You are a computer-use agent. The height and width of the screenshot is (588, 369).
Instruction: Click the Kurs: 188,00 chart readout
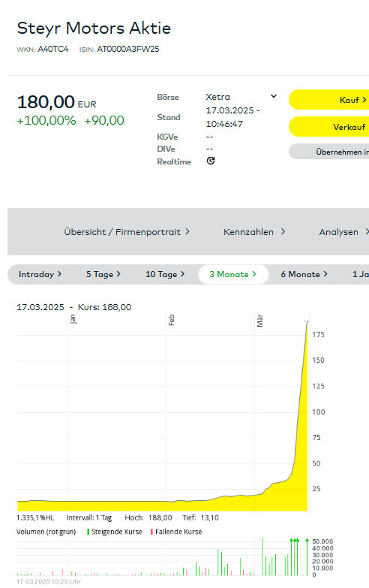104,307
